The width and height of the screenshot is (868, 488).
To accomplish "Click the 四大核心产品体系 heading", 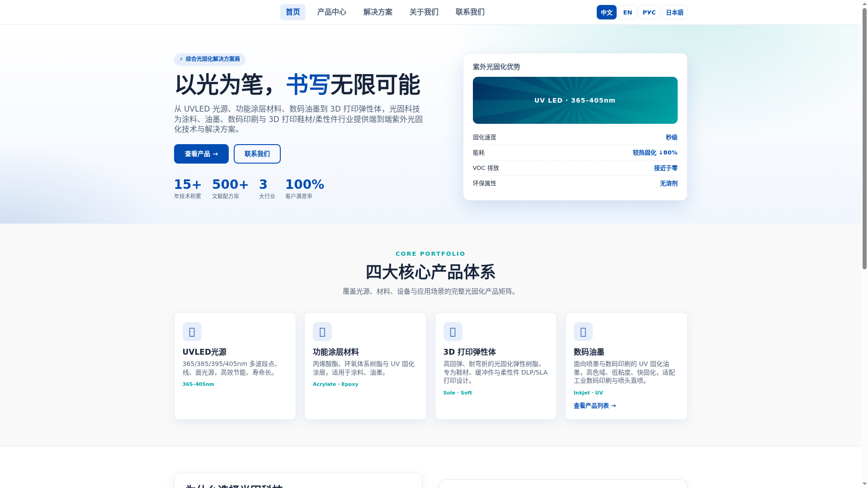I will pos(430,272).
